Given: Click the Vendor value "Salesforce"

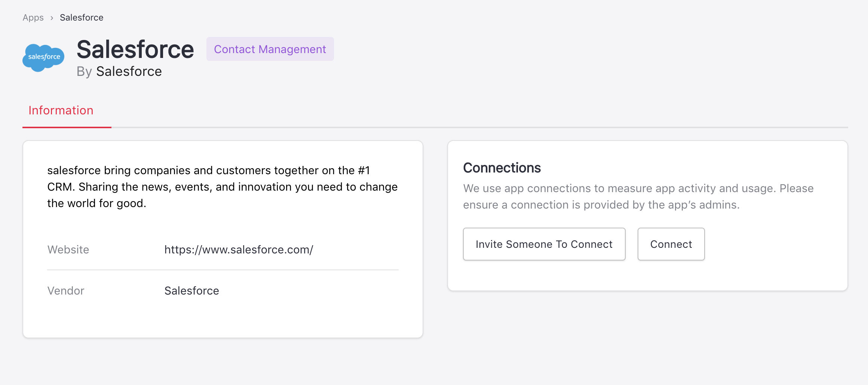Looking at the screenshot, I should 191,291.
